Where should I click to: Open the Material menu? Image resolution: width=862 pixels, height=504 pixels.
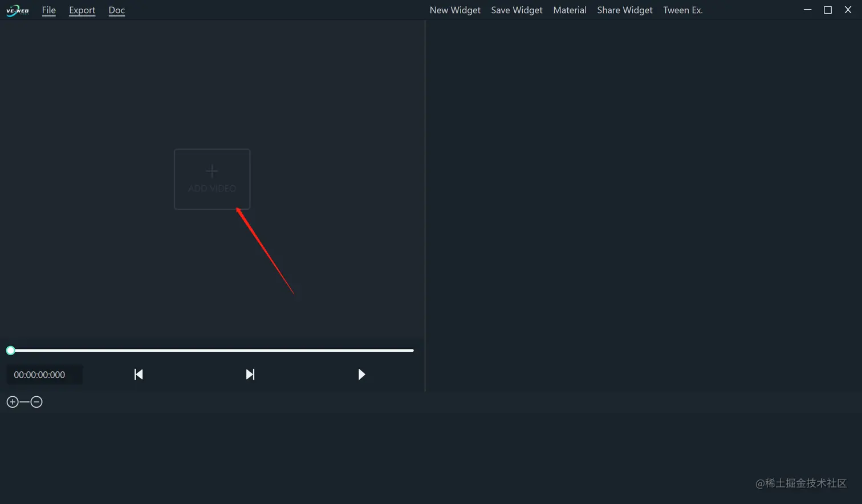[x=570, y=10]
